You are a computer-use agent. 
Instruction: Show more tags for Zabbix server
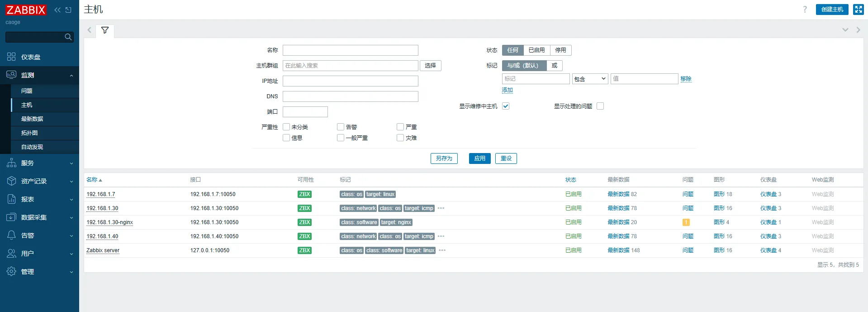[x=442, y=250]
